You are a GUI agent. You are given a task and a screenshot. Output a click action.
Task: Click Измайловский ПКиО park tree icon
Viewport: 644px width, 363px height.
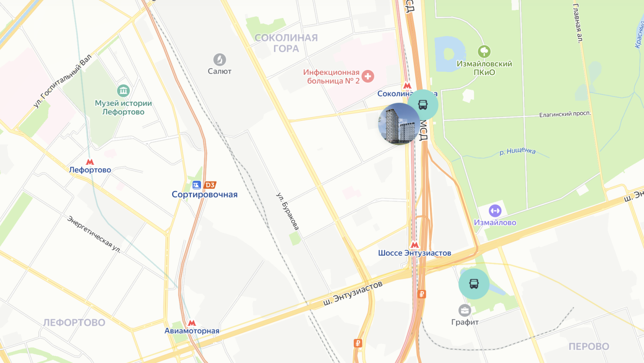[484, 51]
